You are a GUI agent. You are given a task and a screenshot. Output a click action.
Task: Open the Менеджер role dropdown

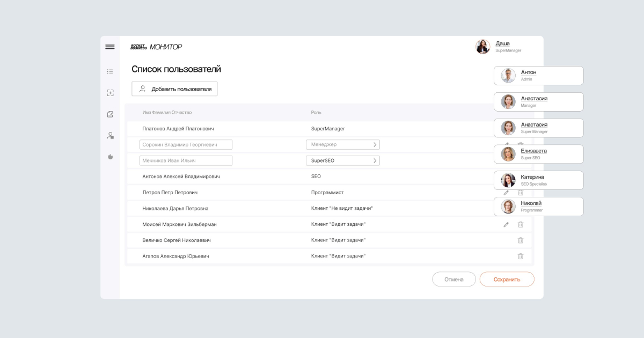(x=343, y=144)
